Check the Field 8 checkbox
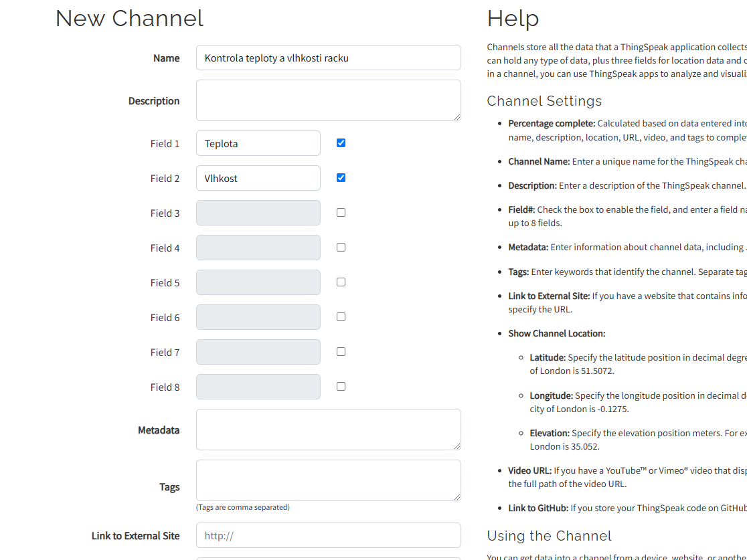Viewport: 747px width, 560px height. [x=341, y=386]
